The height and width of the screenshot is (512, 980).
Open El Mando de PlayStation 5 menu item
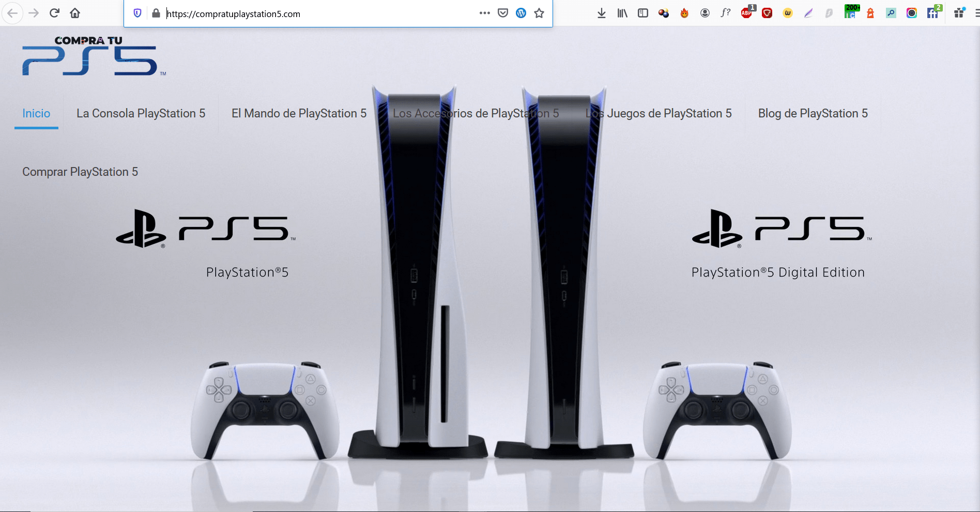299,113
